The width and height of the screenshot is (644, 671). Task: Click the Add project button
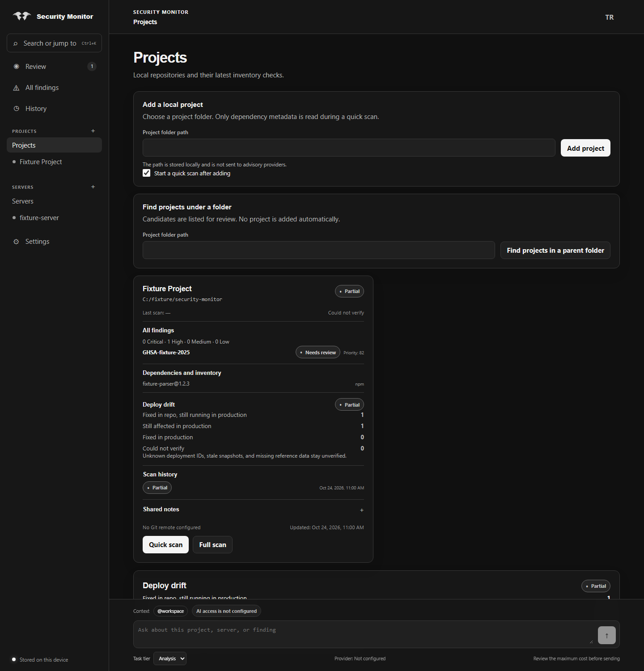585,148
